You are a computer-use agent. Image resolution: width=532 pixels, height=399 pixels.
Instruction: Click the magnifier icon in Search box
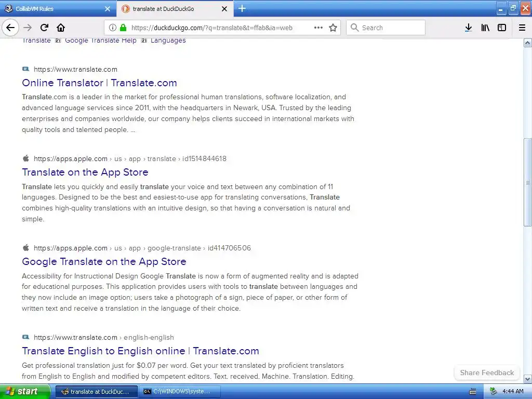(354, 28)
